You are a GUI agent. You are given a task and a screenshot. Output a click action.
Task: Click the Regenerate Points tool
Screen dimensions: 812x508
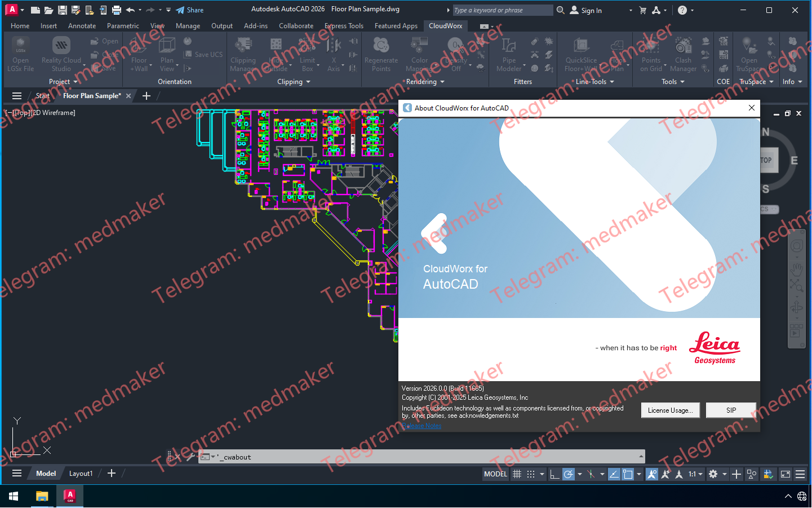click(381, 54)
